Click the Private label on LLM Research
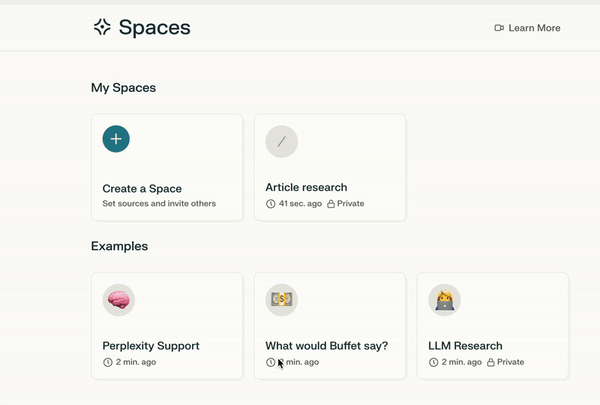This screenshot has width=600, height=405. tap(510, 362)
